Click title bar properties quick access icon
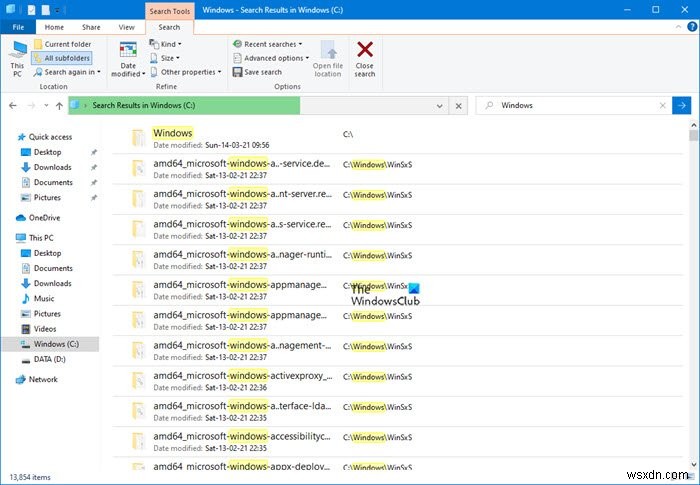This screenshot has width=700, height=485. [31, 10]
